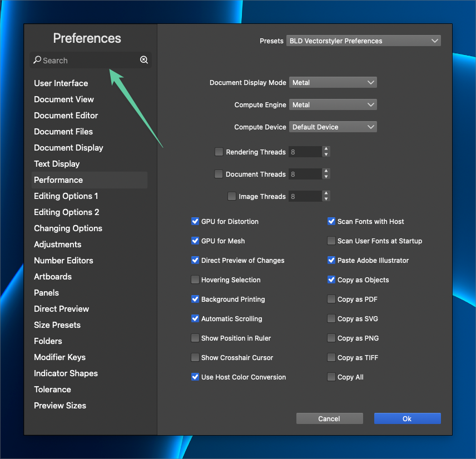Click the Document Threads number field

(x=304, y=174)
